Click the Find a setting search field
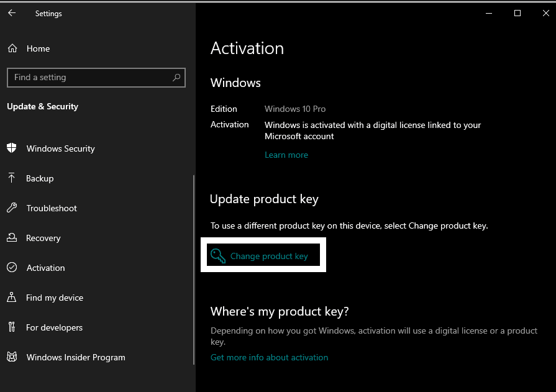 (96, 77)
